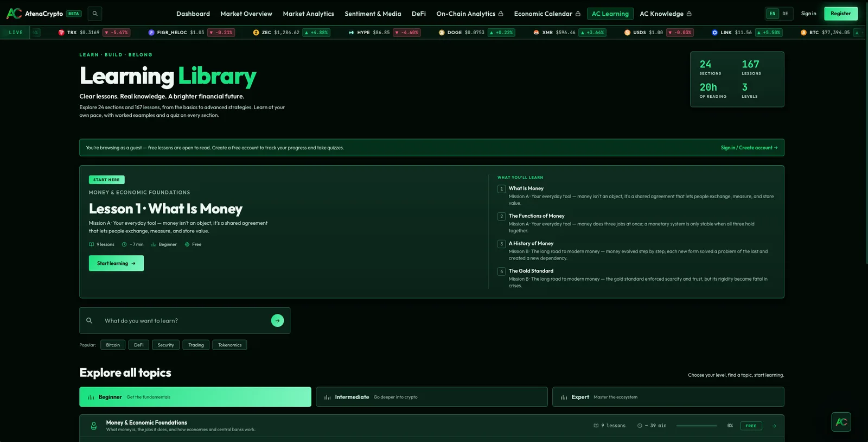
Task: Open On-Chain Analytics page
Action: [470, 14]
